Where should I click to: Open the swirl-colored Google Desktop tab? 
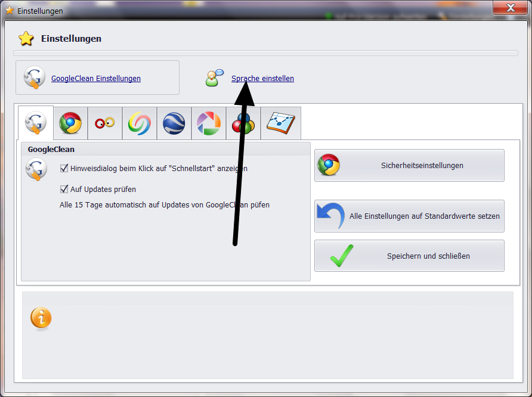pyautogui.click(x=140, y=123)
